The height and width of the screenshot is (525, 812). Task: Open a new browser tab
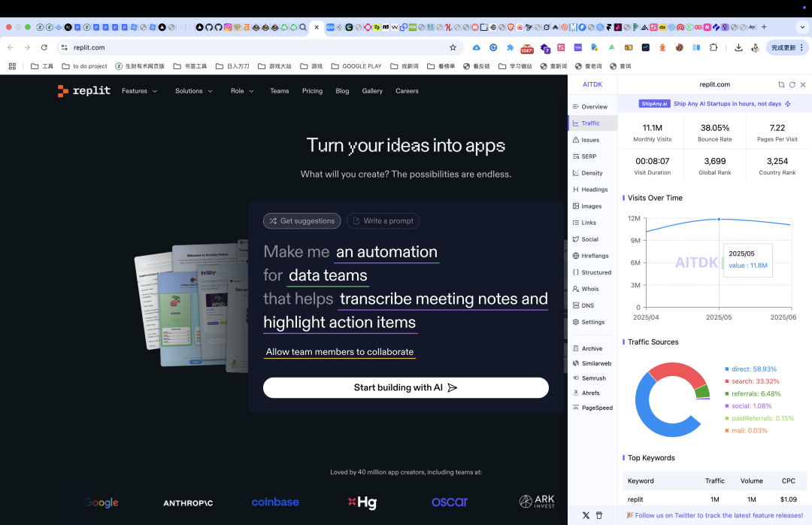pyautogui.click(x=764, y=27)
